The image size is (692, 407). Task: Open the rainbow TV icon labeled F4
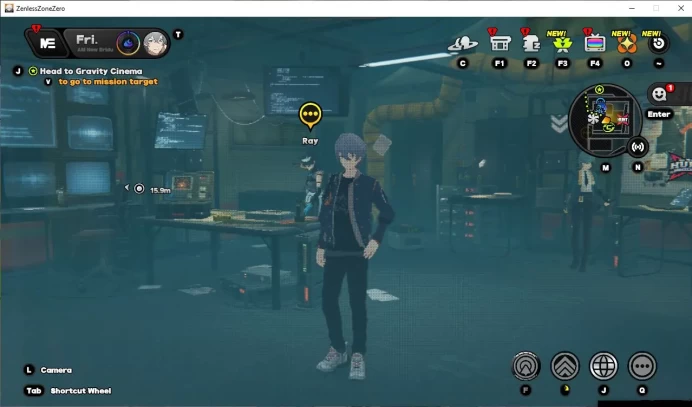pyautogui.click(x=594, y=43)
